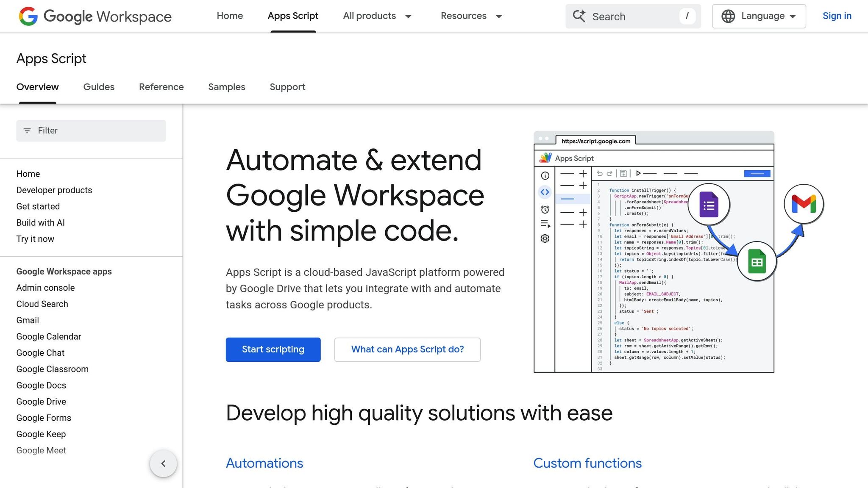Switch to the Reference tab
This screenshot has height=488, width=868.
(x=161, y=87)
